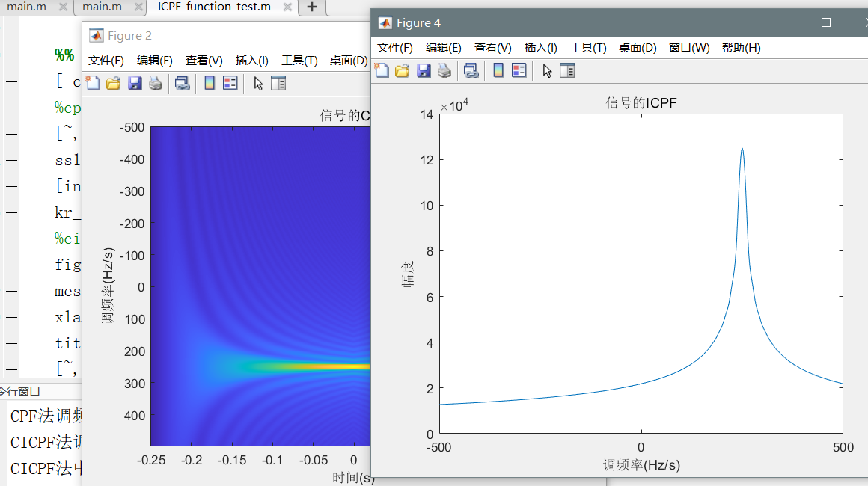Click Link Plot icon in Figure 2 toolbar
The image size is (868, 486).
[182, 84]
